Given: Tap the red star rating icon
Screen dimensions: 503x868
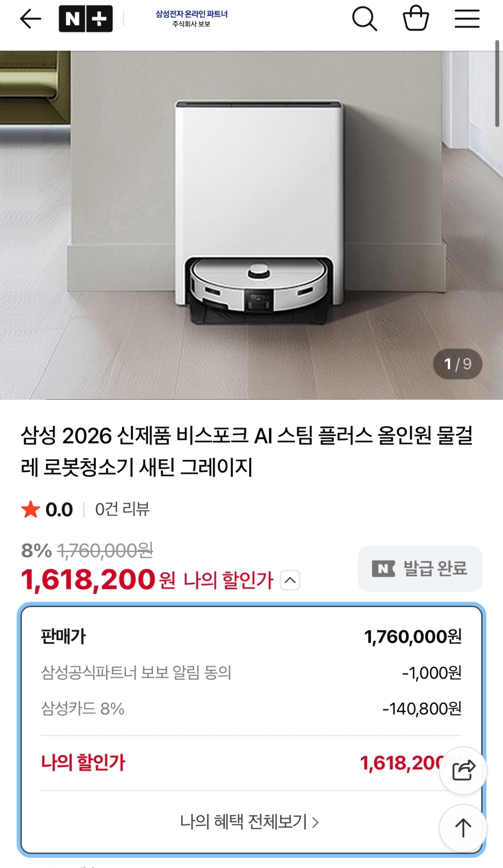Looking at the screenshot, I should click(x=31, y=510).
